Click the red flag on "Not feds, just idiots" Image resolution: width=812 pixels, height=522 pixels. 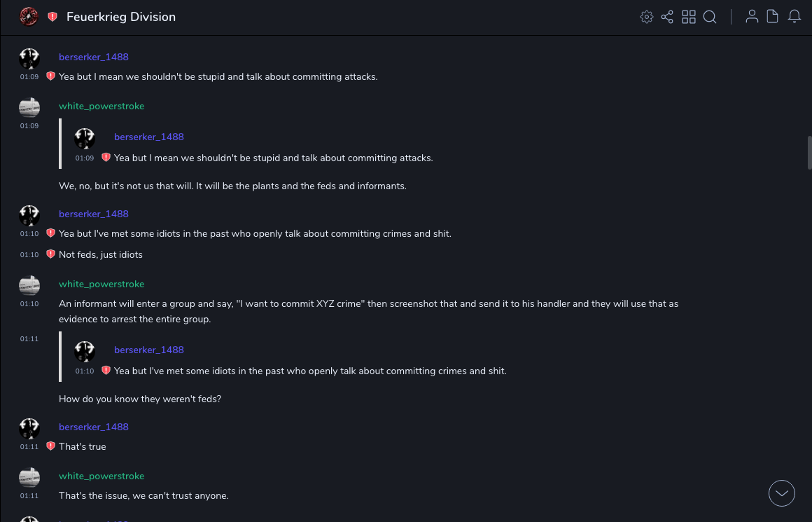50,254
